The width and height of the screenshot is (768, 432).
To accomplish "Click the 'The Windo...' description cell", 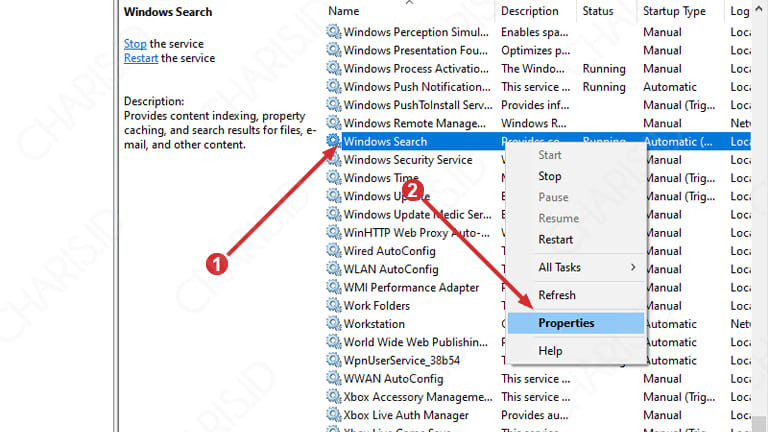I will click(532, 68).
